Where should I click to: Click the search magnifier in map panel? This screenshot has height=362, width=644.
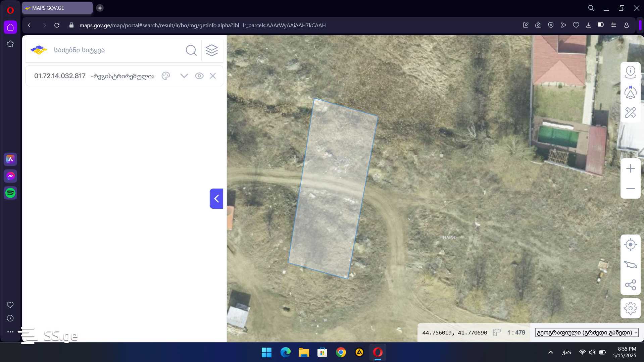pyautogui.click(x=191, y=50)
